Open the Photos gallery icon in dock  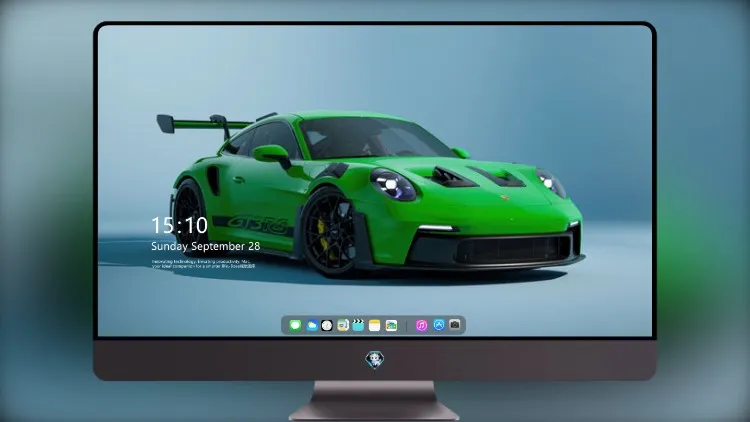(391, 326)
